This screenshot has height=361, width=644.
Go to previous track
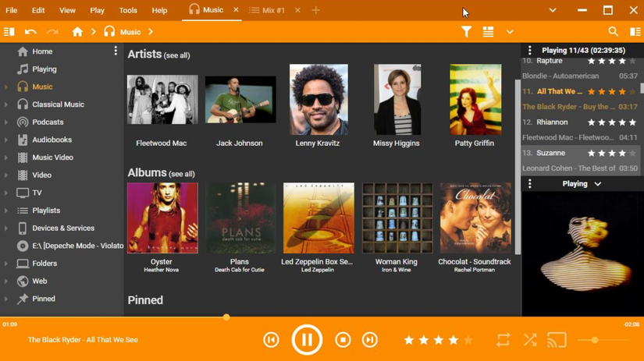coord(271,340)
